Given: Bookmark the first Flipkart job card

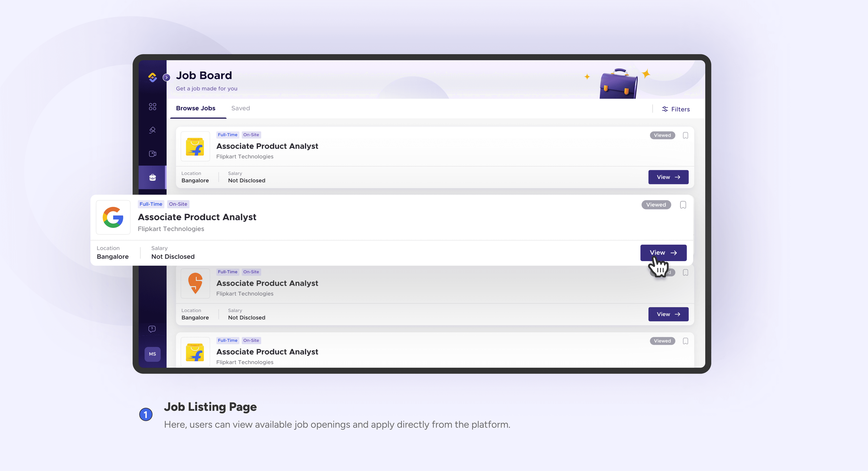Looking at the screenshot, I should pos(685,135).
